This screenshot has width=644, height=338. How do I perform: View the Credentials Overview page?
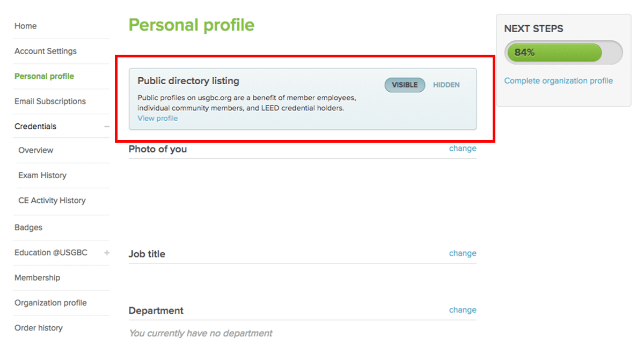[35, 150]
